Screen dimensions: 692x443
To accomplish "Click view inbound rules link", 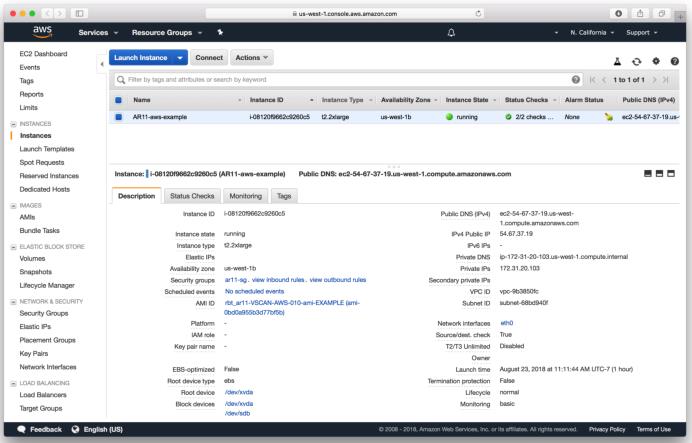I will pos(278,280).
